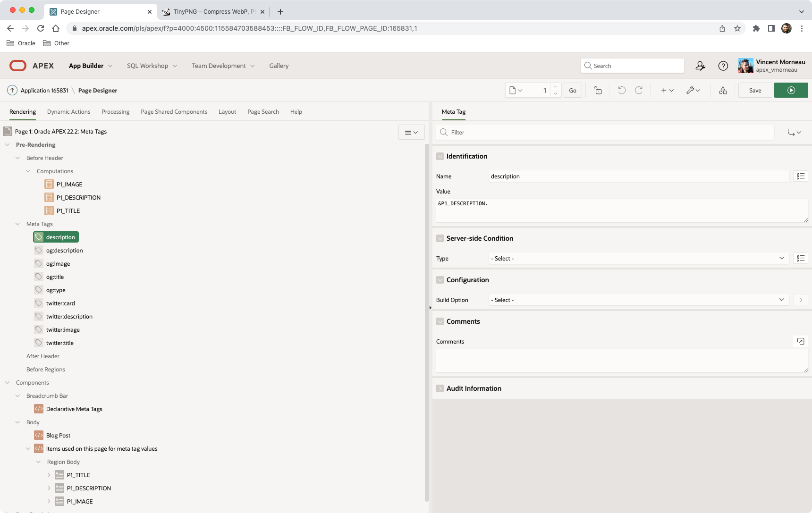
Task: Click the Go to Group arrow icon
Action: 794,132
